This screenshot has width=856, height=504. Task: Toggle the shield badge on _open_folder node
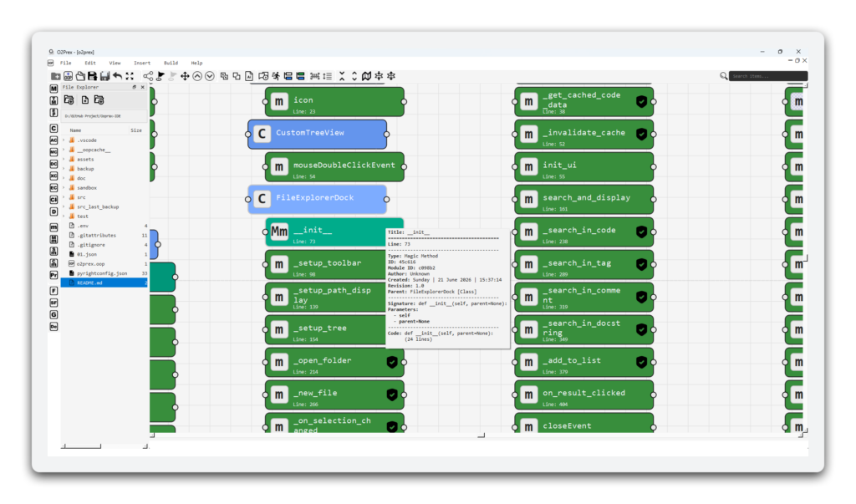click(392, 362)
